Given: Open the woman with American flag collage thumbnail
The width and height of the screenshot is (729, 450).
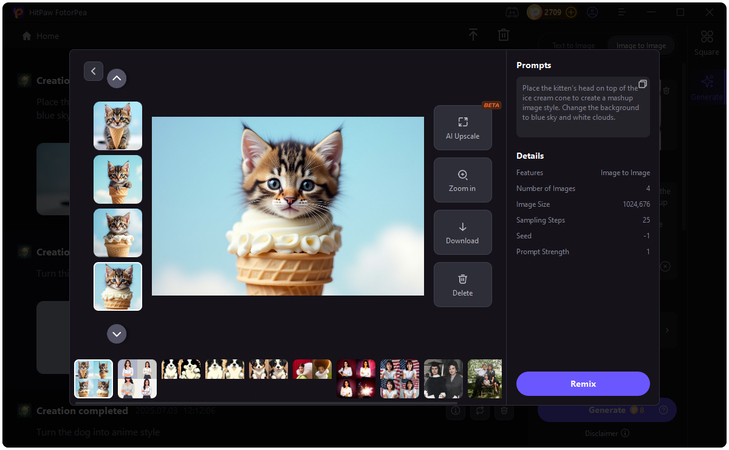Looking at the screenshot, I should (x=399, y=378).
